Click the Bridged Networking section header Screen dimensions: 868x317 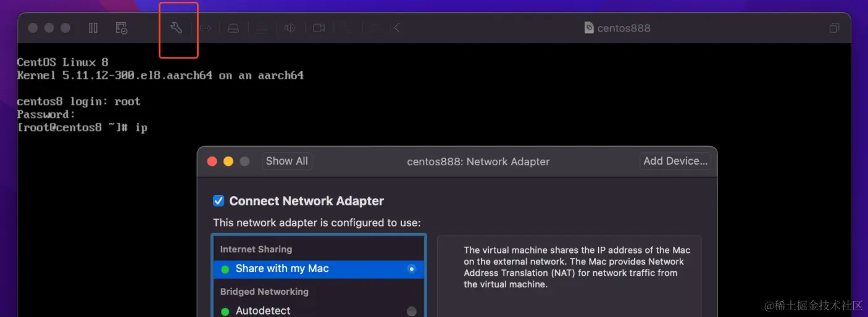coord(264,291)
